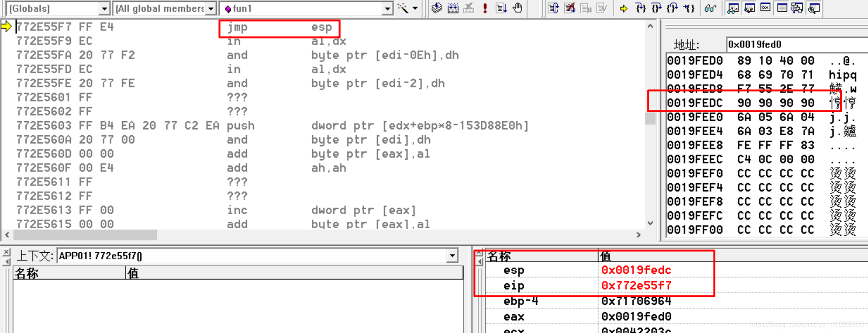Click the grayed Apply Code Changes icon

click(602, 8)
